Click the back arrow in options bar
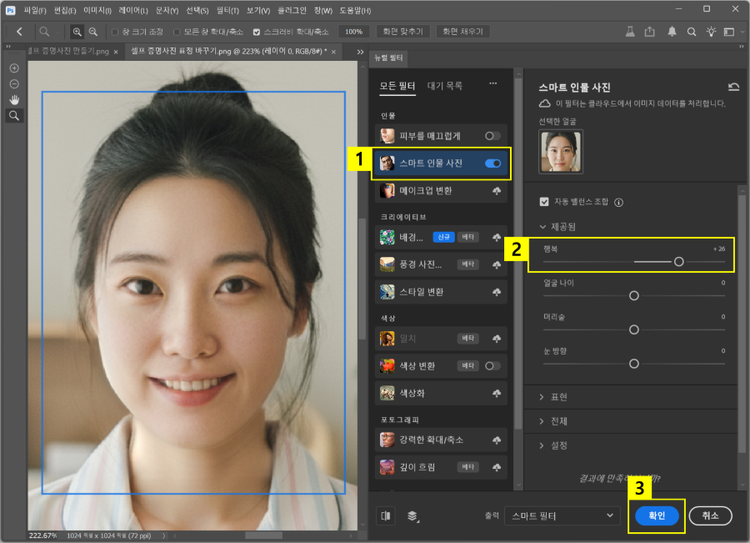This screenshot has width=750, height=543. pos(19,32)
